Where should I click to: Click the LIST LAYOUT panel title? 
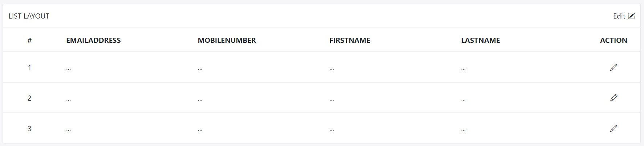pos(29,16)
